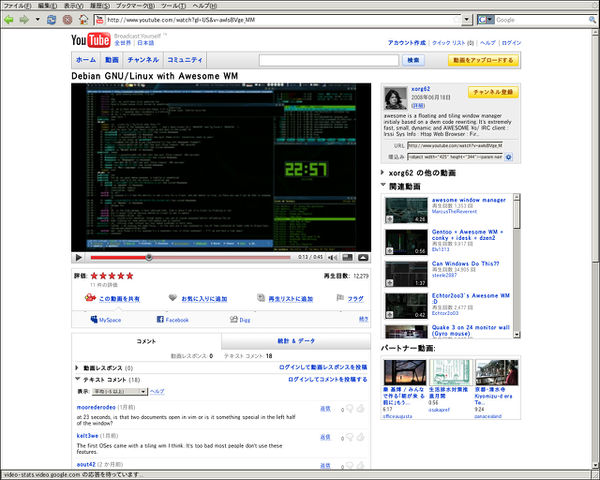Click thumbs up on kelt3we's comment

[x=360, y=437]
